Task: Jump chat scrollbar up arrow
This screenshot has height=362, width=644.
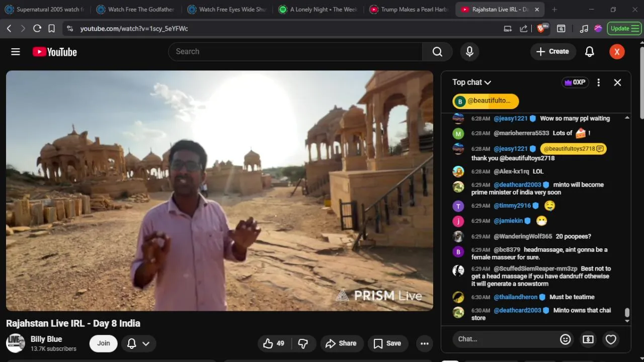Action: click(x=627, y=118)
